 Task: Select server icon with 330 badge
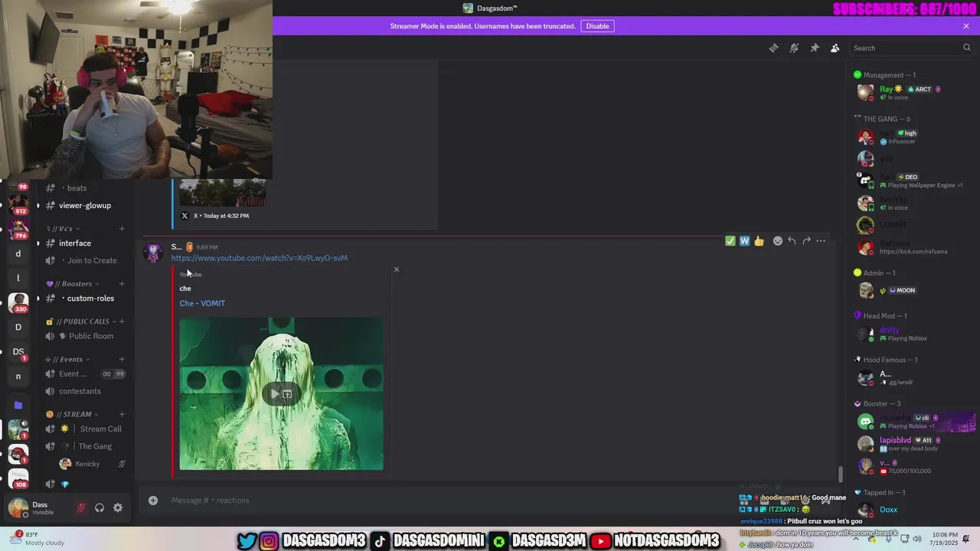point(18,302)
